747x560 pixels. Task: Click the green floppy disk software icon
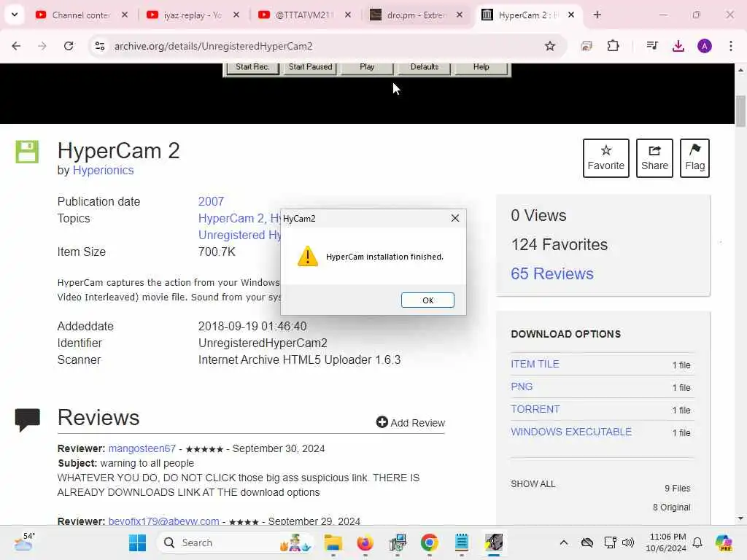tap(27, 152)
